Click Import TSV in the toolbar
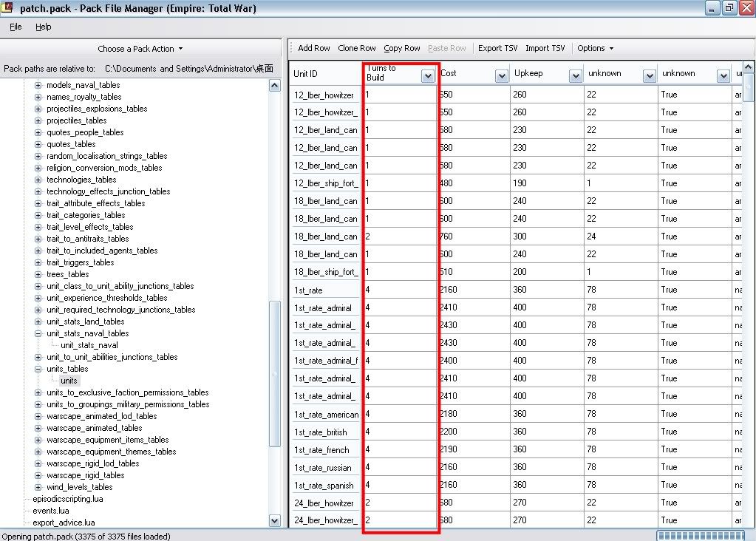 click(545, 48)
